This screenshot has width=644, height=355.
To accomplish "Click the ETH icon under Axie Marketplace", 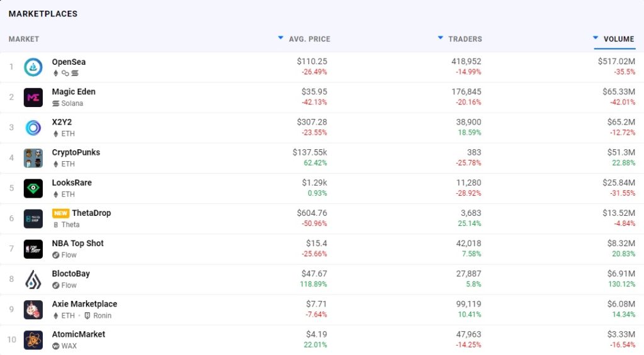I will [56, 315].
